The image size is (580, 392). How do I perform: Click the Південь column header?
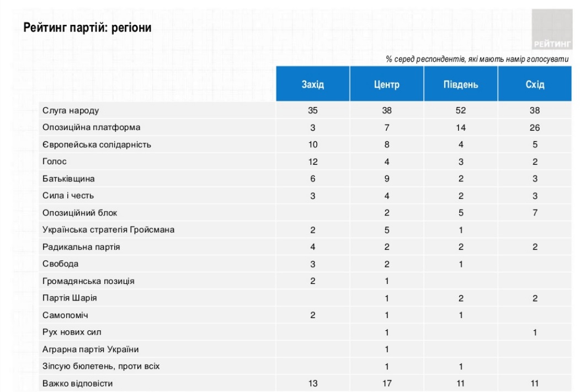click(461, 84)
